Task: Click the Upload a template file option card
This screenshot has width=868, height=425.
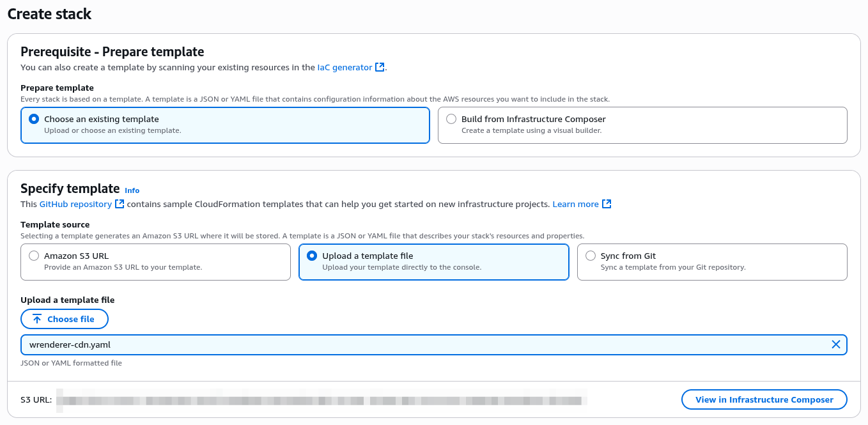Action: point(433,262)
